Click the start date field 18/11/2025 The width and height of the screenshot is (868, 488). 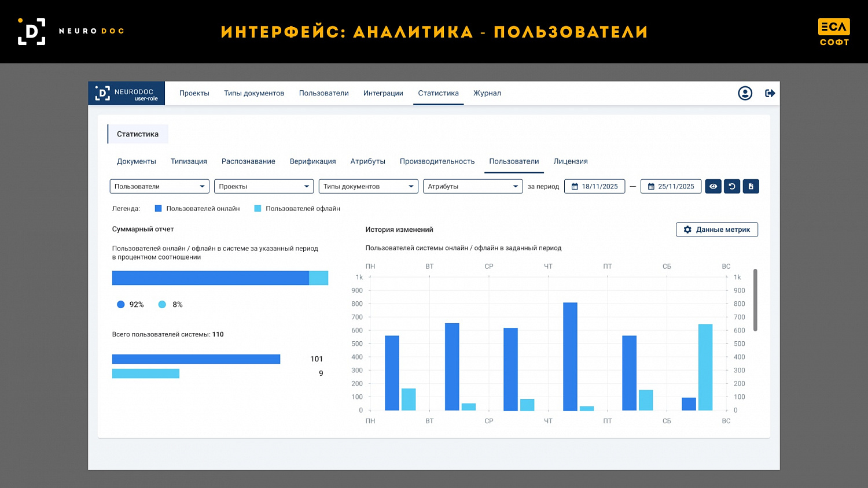click(595, 186)
